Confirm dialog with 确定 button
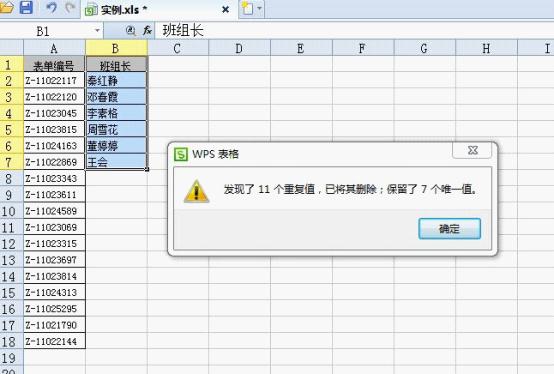Viewport: 554px width, 374px height. [449, 228]
